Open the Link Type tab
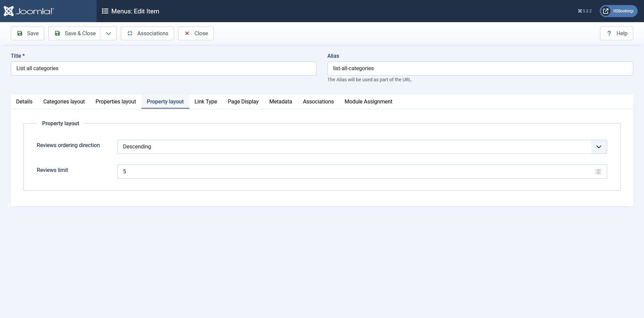644x318 pixels. [206, 101]
